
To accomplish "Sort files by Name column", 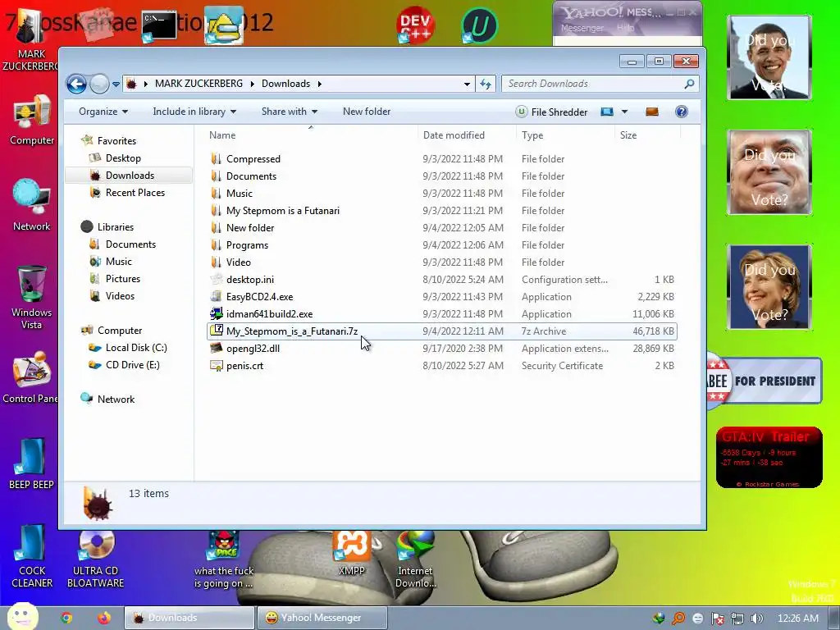I will click(x=312, y=135).
